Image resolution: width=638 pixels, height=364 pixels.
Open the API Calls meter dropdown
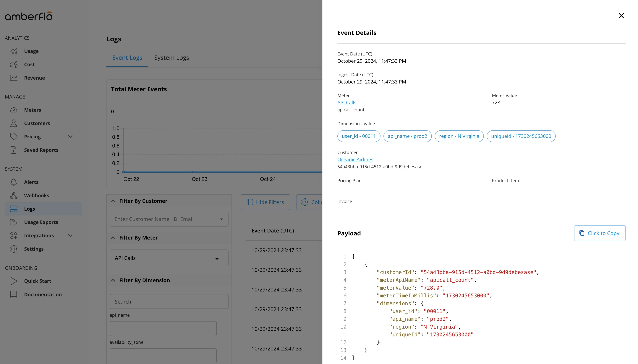[x=169, y=258]
